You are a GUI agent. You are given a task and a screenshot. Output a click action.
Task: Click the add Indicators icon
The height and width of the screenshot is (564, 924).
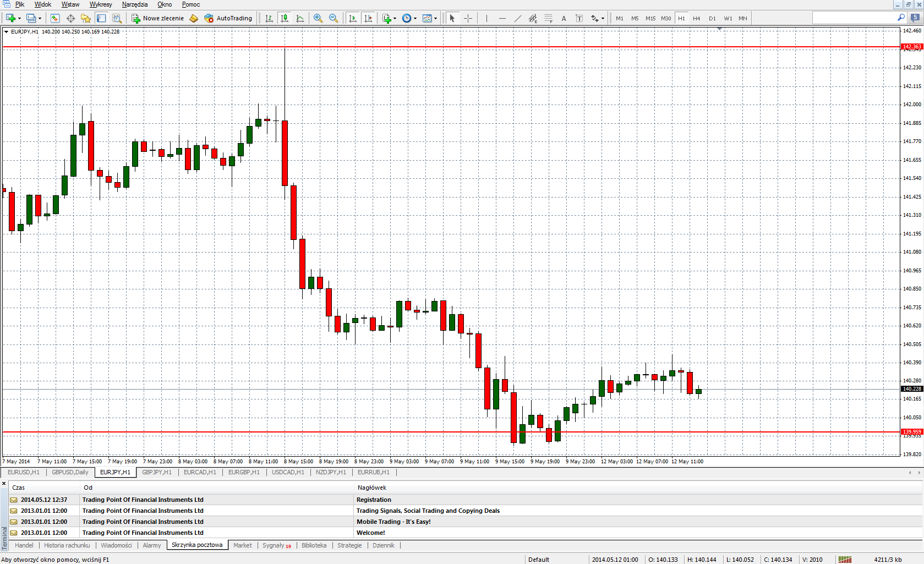[387, 18]
